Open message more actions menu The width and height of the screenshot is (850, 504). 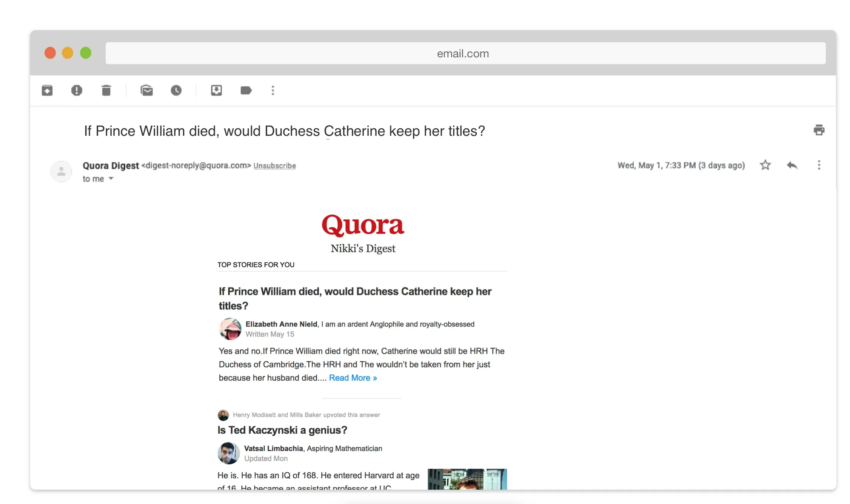pos(819,165)
